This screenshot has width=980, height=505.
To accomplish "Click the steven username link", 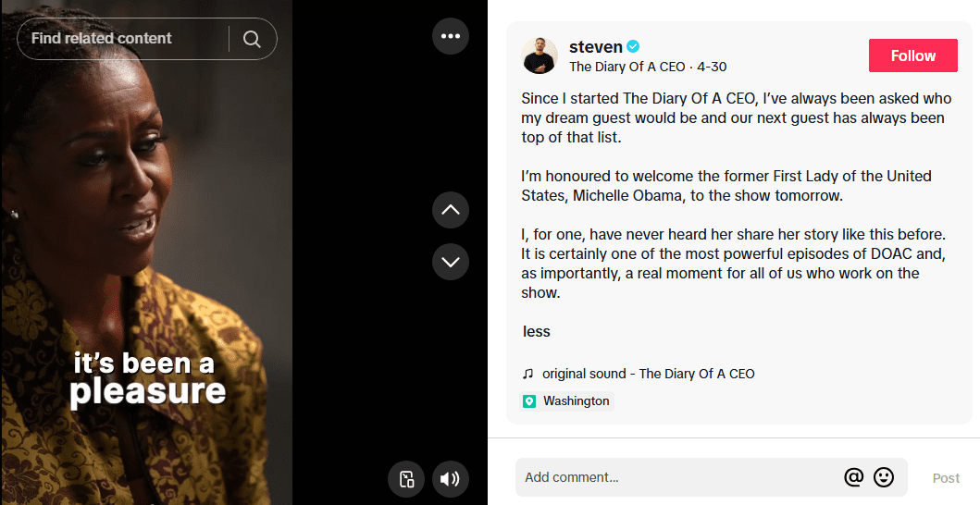I will [x=595, y=47].
